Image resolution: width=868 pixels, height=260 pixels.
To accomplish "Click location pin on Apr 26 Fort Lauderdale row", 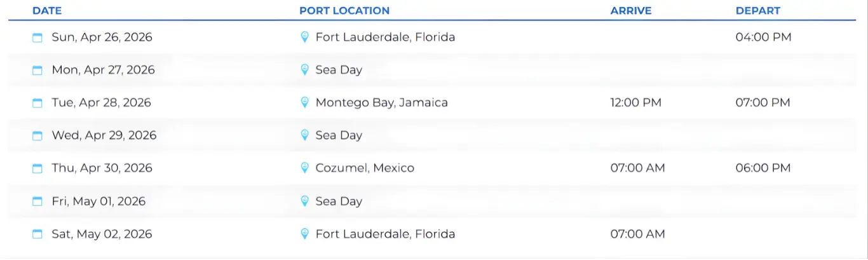I will pos(304,37).
